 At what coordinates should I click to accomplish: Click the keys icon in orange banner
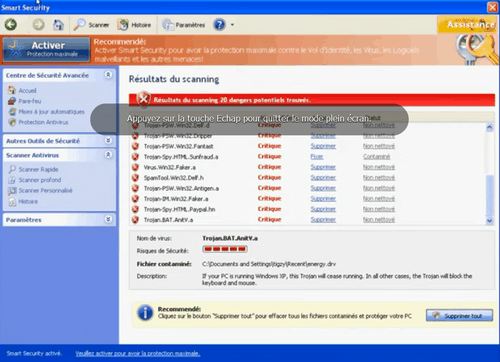tap(477, 49)
